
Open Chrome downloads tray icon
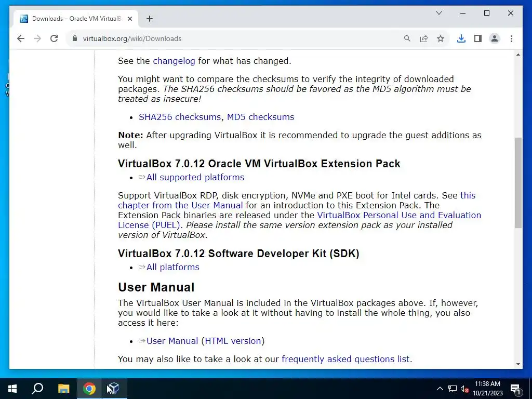tap(461, 38)
